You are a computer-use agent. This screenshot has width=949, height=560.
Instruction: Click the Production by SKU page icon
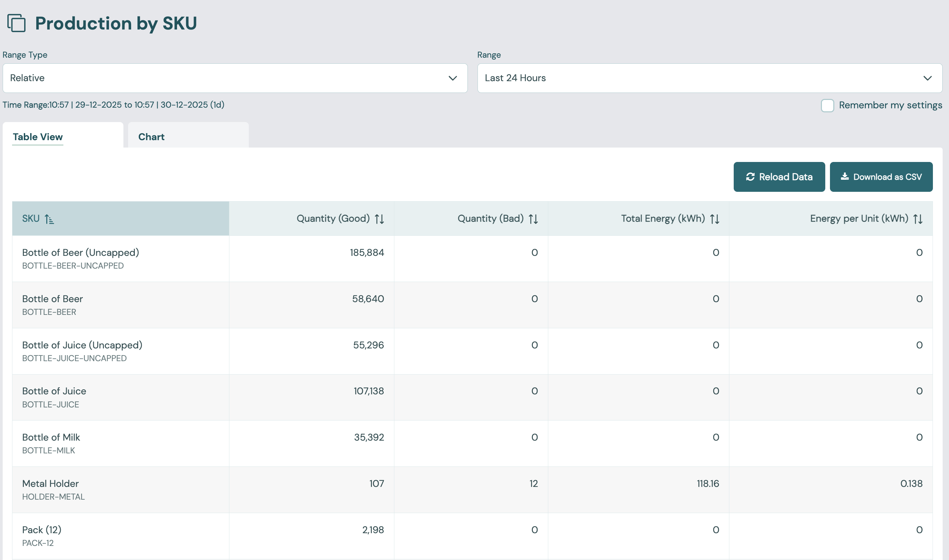tap(17, 23)
